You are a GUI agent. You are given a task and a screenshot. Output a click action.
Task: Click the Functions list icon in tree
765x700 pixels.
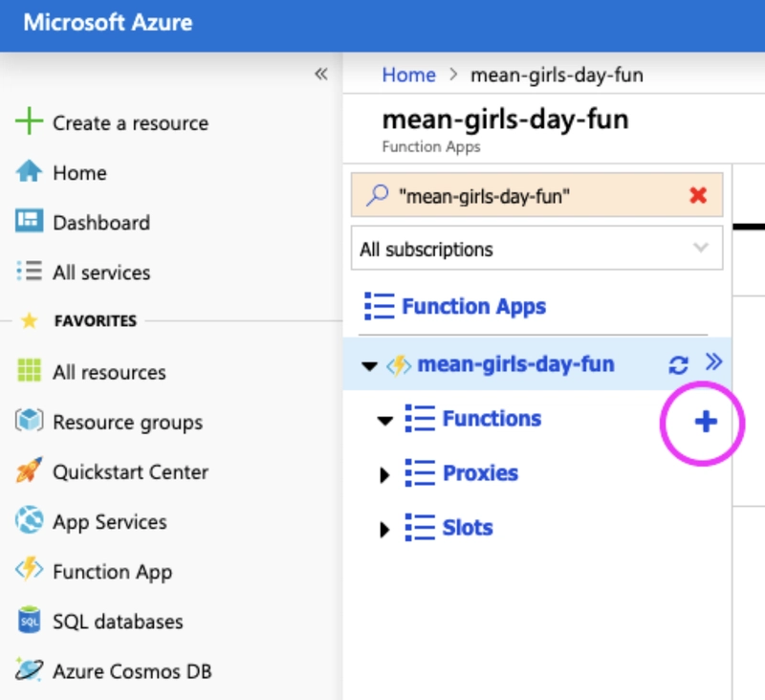click(420, 419)
